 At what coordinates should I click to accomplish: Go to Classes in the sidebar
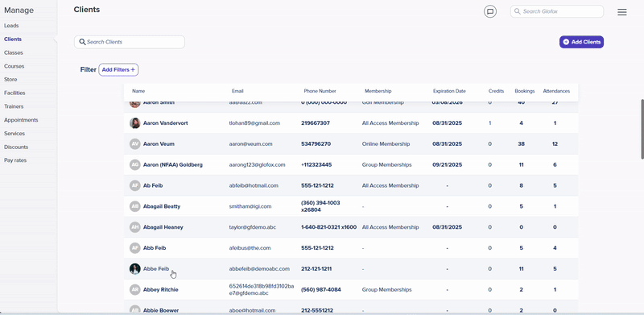tap(14, 52)
